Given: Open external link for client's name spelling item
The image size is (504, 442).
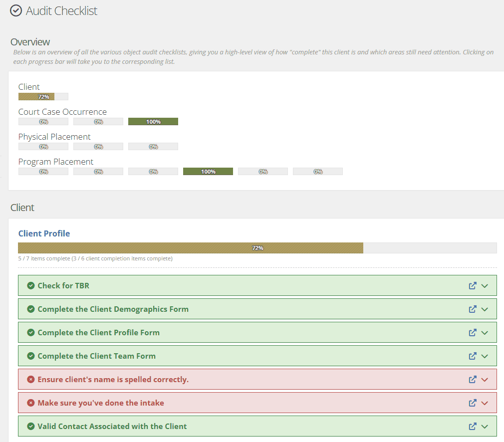Looking at the screenshot, I should tap(472, 379).
